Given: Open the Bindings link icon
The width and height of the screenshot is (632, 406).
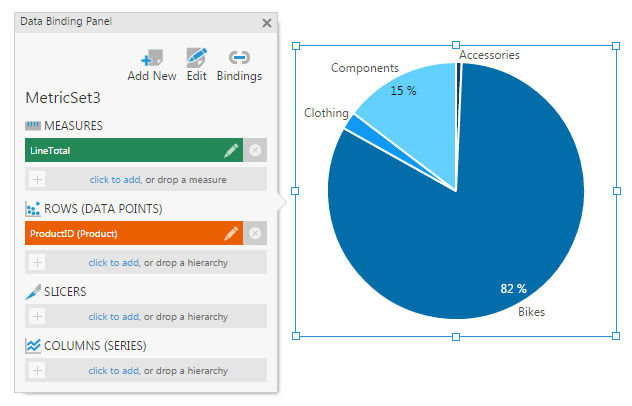Looking at the screenshot, I should (x=239, y=58).
